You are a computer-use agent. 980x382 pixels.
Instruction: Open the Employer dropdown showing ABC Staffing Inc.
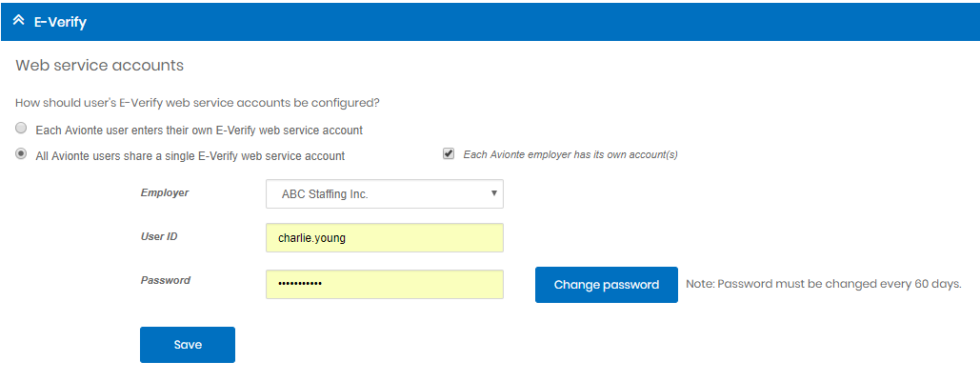click(385, 193)
